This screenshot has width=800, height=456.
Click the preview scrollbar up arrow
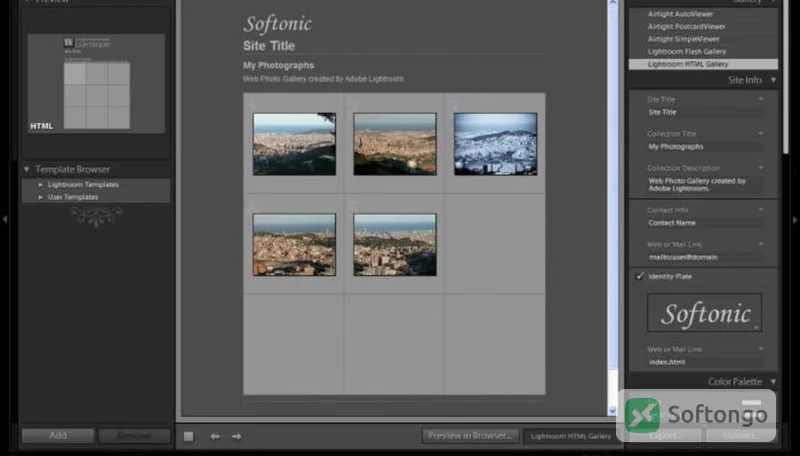point(612,3)
